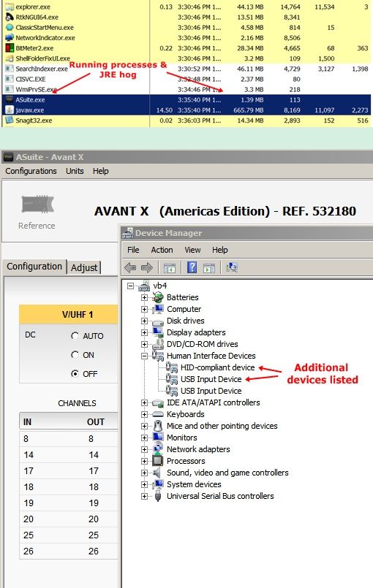This screenshot has width=373, height=588.
Task: Click the Device Manager back arrow icon
Action: (130, 267)
